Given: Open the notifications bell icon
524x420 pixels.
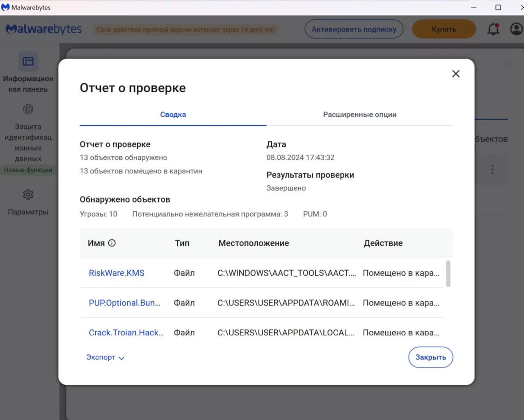Looking at the screenshot, I should click(x=493, y=29).
